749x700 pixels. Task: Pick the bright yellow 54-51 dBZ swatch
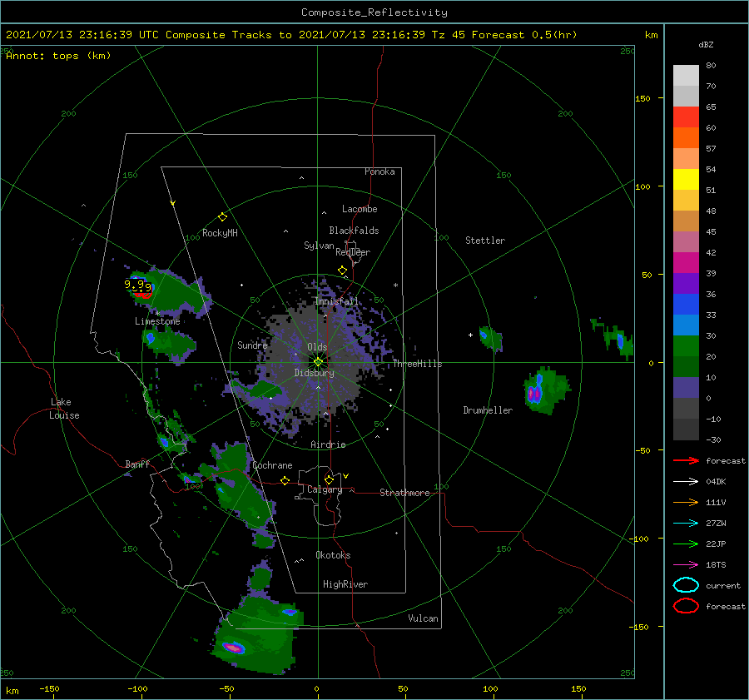(686, 179)
